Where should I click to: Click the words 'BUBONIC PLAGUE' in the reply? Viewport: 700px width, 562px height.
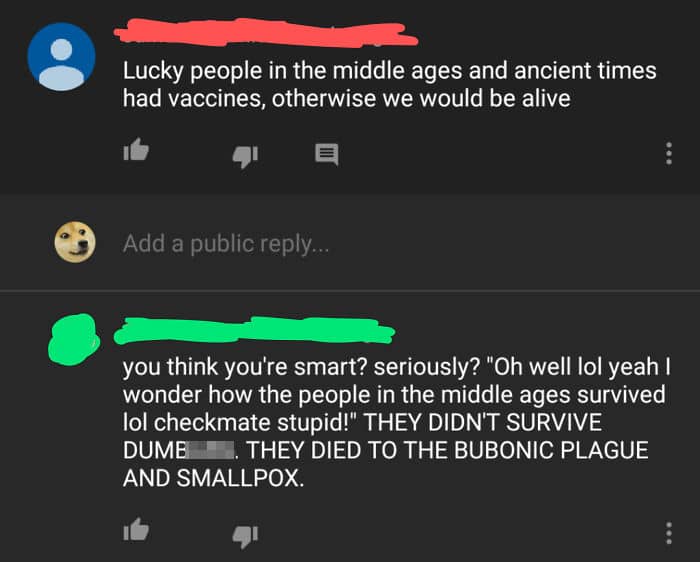(x=551, y=450)
